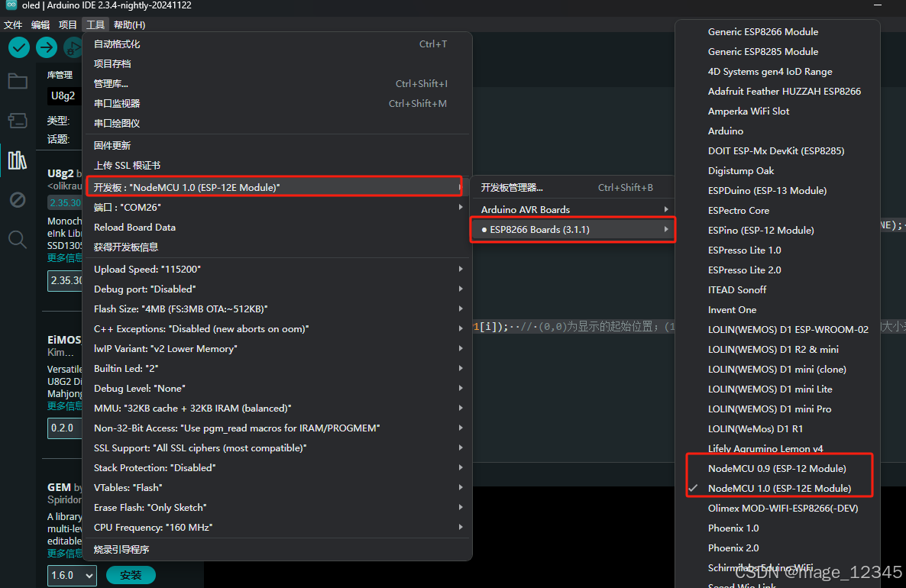The image size is (906, 588).
Task: Choose 管理库... menu entry
Action: 277,84
